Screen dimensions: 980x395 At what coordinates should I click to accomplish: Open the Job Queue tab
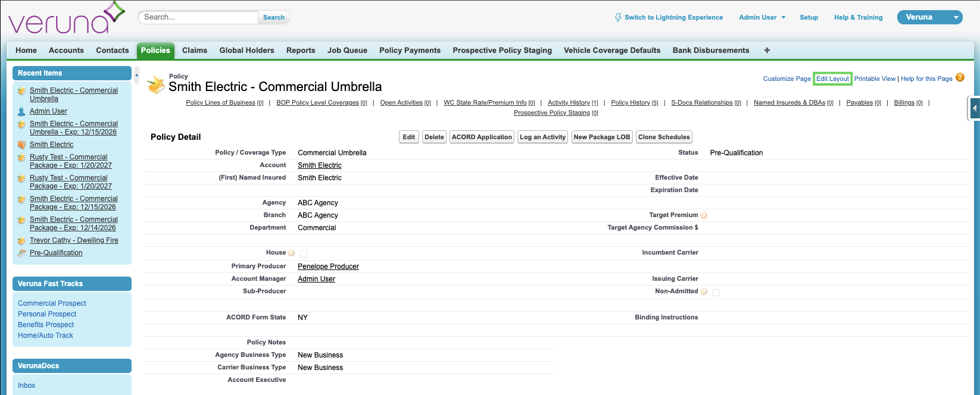point(347,51)
